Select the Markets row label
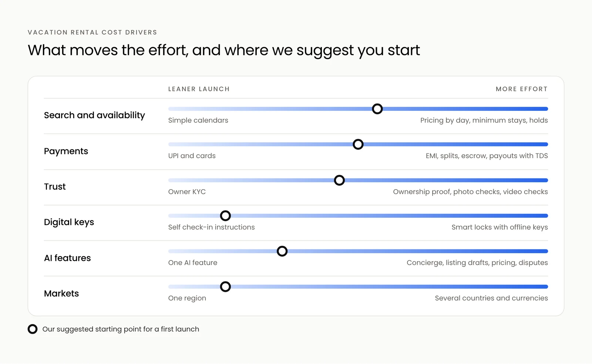 tap(61, 293)
